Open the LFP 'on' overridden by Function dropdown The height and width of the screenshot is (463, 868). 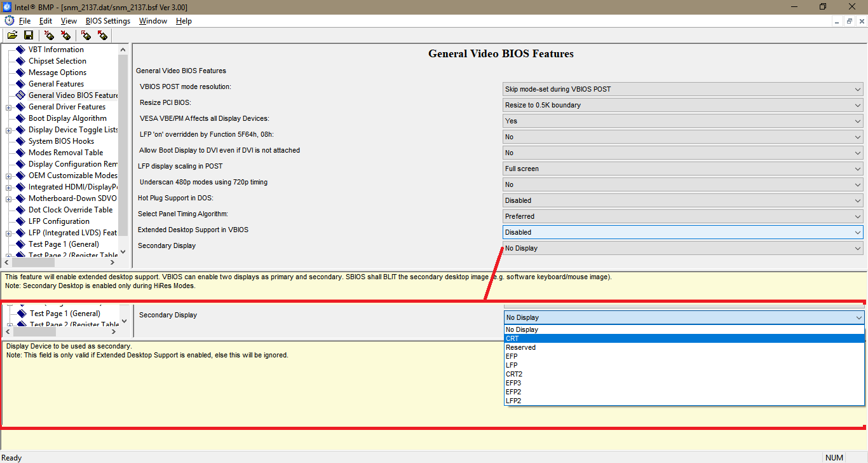tap(683, 137)
